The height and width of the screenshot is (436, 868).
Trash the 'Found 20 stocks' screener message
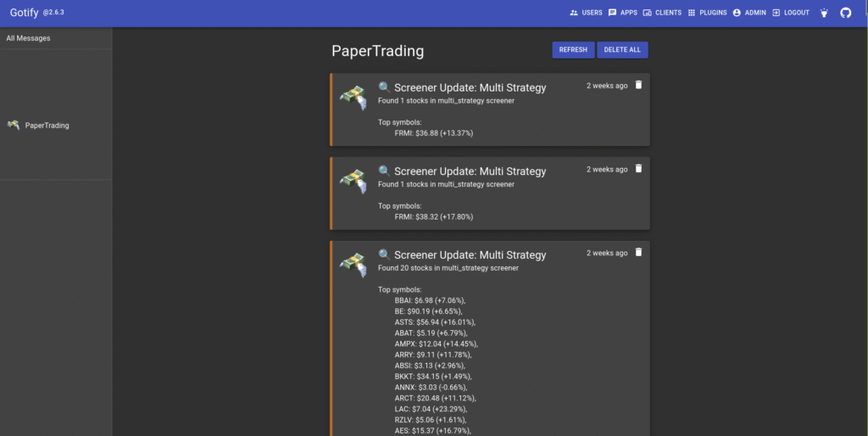[638, 253]
